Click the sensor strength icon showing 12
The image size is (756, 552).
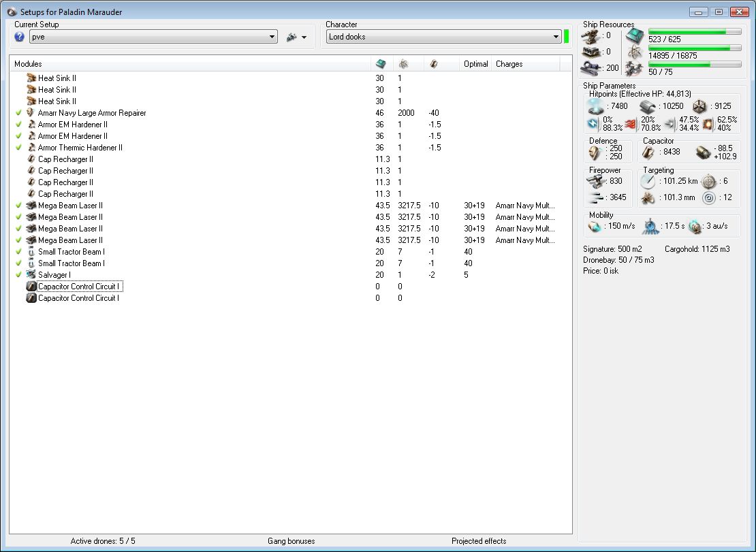coord(709,197)
